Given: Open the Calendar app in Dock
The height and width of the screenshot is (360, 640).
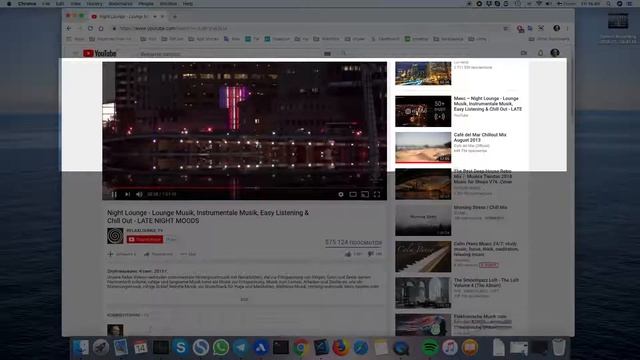Looking at the screenshot, I should click(140, 347).
